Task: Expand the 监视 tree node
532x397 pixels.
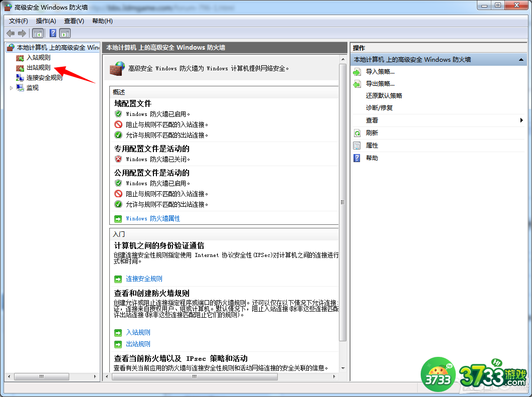Action: click(x=12, y=88)
